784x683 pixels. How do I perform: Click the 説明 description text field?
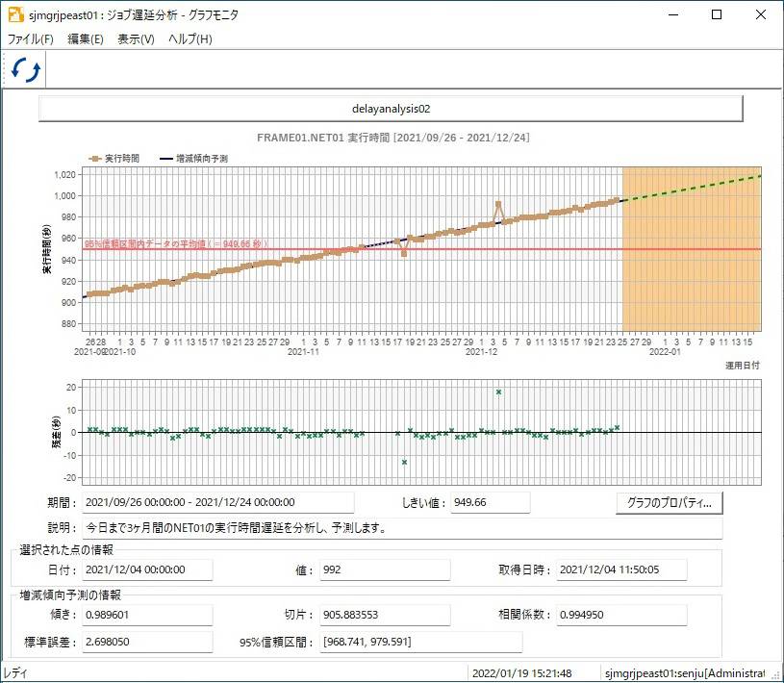point(402,528)
